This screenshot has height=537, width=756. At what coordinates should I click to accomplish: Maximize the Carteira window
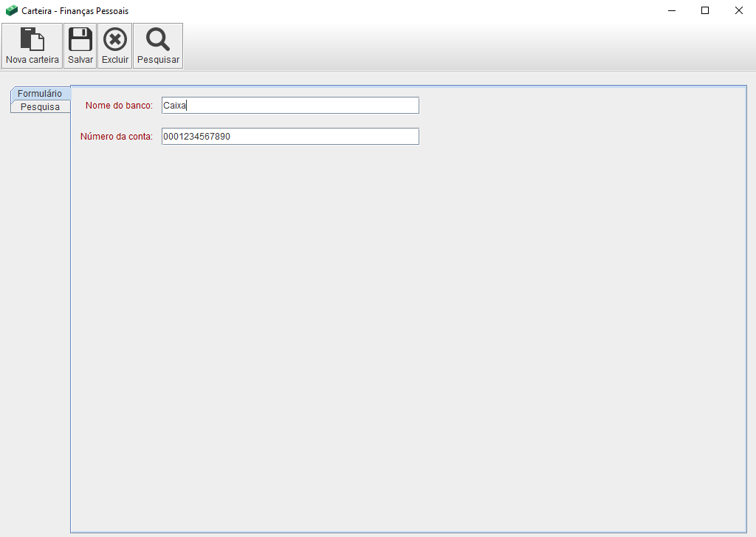pyautogui.click(x=705, y=10)
